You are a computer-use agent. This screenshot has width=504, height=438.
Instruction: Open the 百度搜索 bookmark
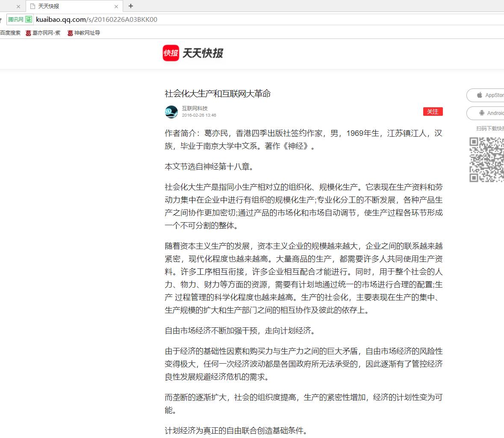tap(10, 33)
